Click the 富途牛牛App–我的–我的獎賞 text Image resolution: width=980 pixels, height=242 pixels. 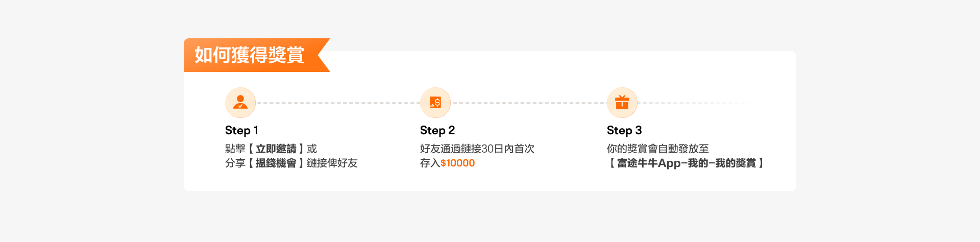[687, 163]
